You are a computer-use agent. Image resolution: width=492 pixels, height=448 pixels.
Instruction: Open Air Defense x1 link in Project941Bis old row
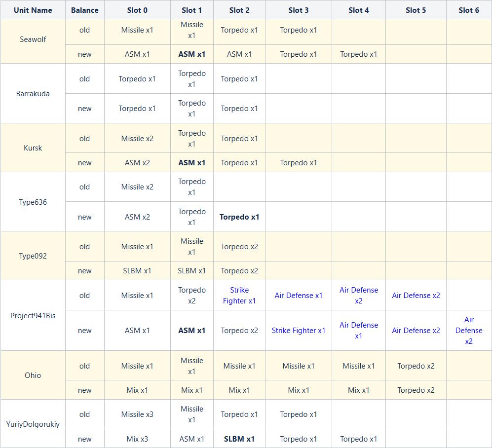pyautogui.click(x=299, y=295)
